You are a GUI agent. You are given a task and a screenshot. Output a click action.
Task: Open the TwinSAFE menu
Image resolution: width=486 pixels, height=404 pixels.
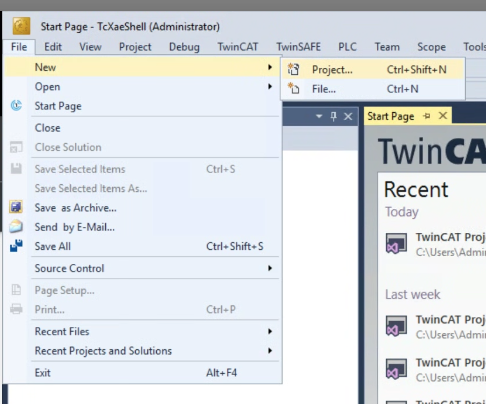point(298,47)
